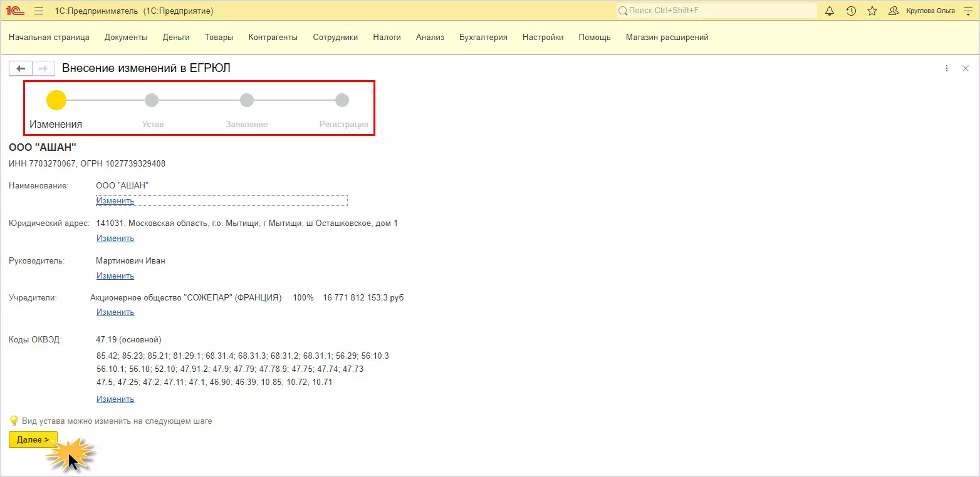Viewport: 980px width, 477px height.
Task: Open the Документы section
Action: click(126, 38)
